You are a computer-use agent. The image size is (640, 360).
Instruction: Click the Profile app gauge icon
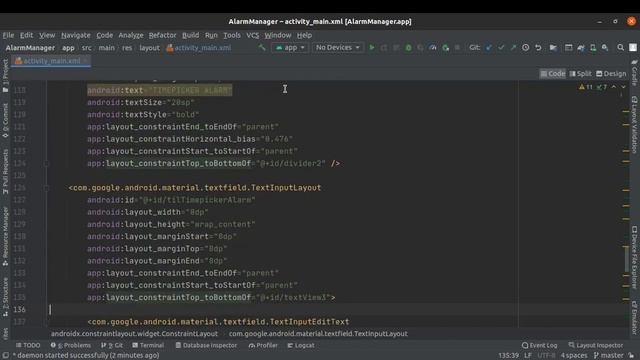pyautogui.click(x=433, y=48)
